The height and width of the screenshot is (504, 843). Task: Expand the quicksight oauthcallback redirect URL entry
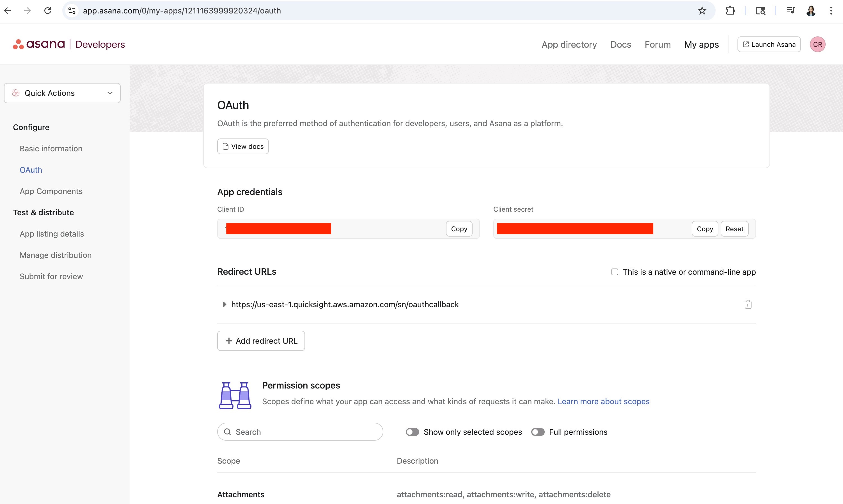pyautogui.click(x=224, y=304)
